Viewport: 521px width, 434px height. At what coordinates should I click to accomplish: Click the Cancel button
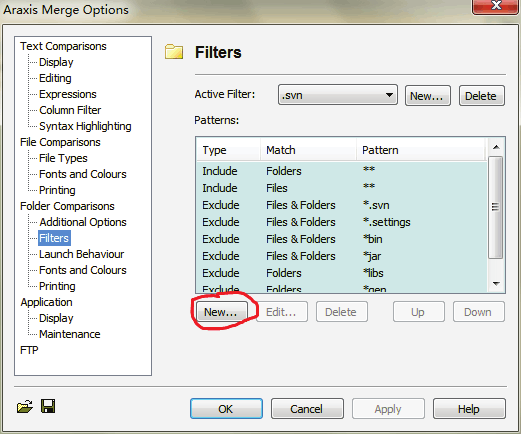tap(307, 408)
